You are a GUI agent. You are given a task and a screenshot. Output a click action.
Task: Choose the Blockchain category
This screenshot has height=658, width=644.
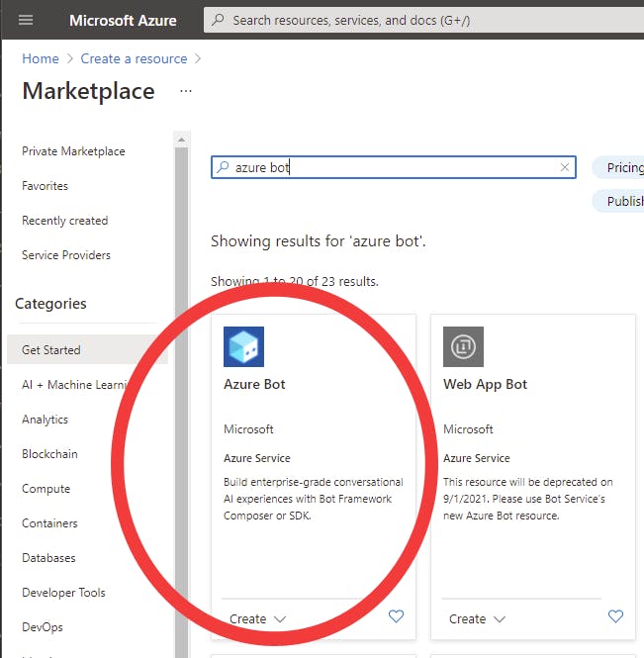[49, 454]
